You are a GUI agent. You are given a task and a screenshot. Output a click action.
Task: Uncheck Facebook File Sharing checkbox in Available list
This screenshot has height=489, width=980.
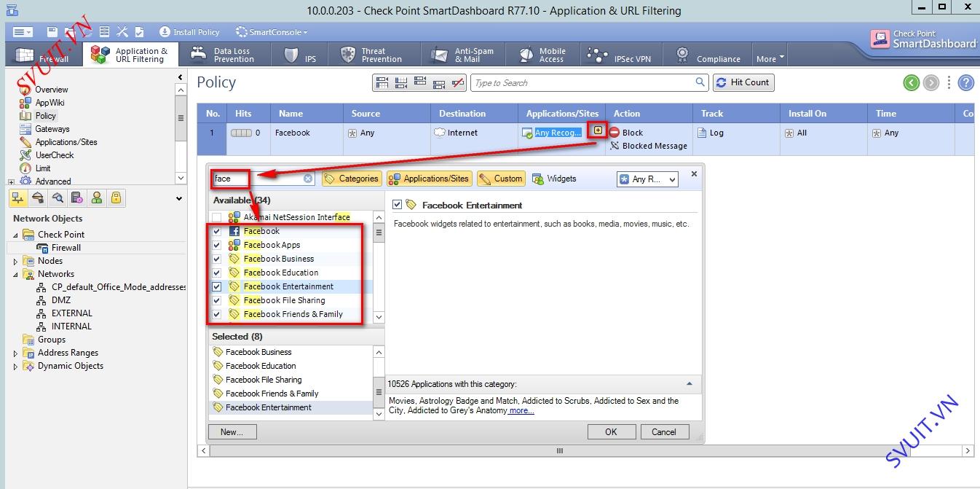click(x=216, y=300)
